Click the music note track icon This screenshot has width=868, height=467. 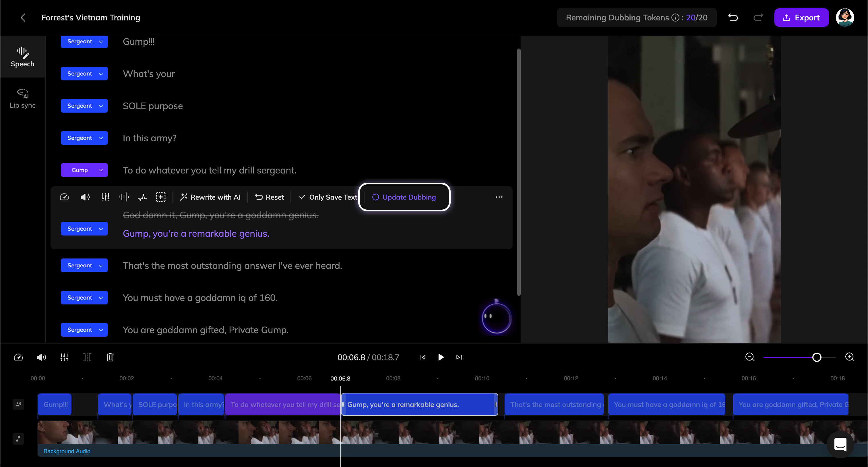point(18,439)
